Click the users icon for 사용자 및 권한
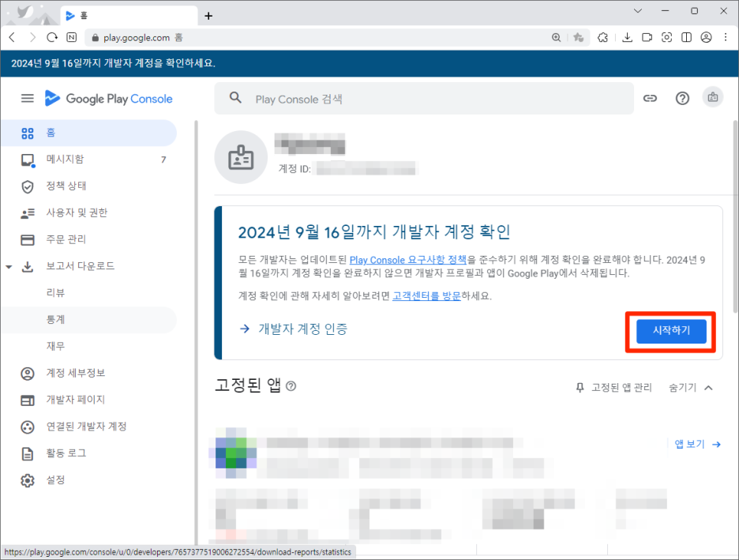739x560 pixels. pyautogui.click(x=28, y=213)
